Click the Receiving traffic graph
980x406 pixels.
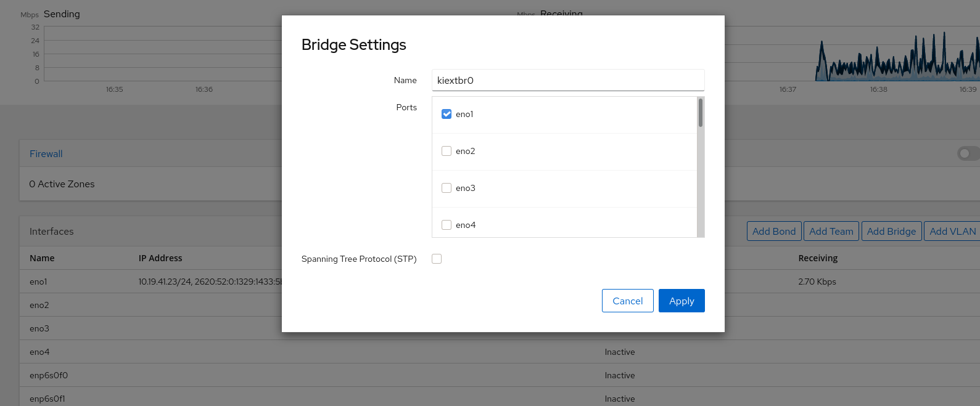point(852,54)
